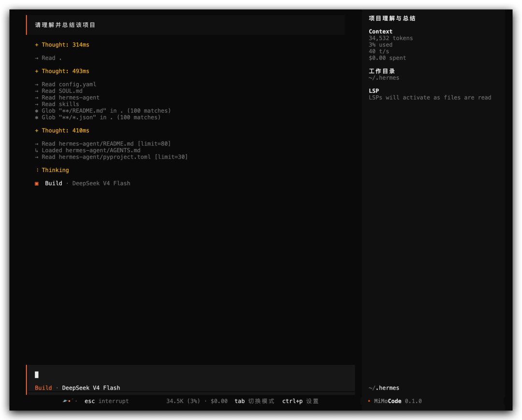Click the orange Build stop square icon
This screenshot has height=420, width=522.
37,183
